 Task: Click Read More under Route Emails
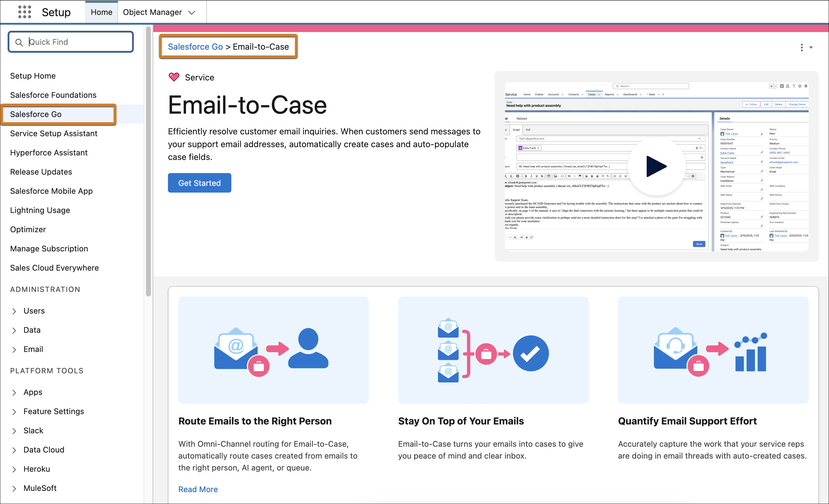(x=198, y=489)
